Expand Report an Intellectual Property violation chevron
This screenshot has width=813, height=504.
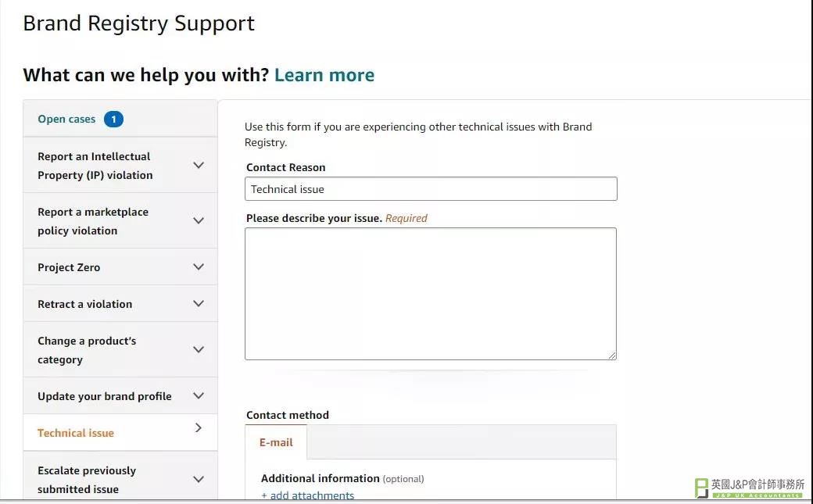click(x=199, y=166)
